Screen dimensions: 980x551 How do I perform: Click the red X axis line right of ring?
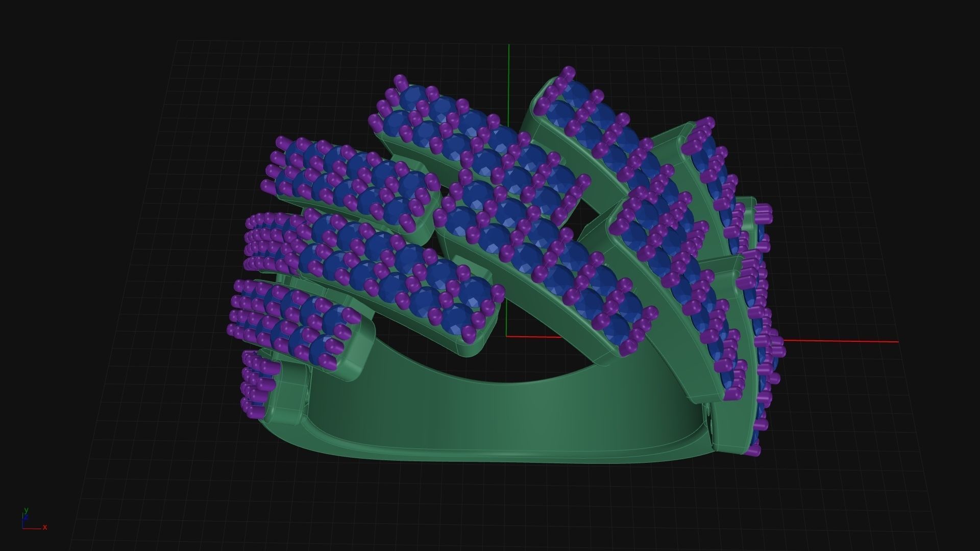click(x=842, y=341)
